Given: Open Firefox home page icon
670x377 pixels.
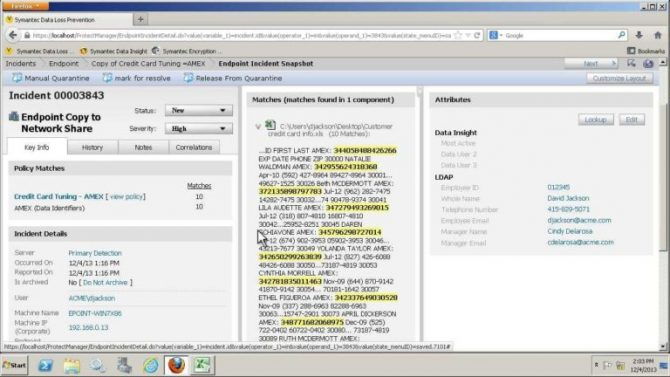Looking at the screenshot, I should [x=658, y=35].
